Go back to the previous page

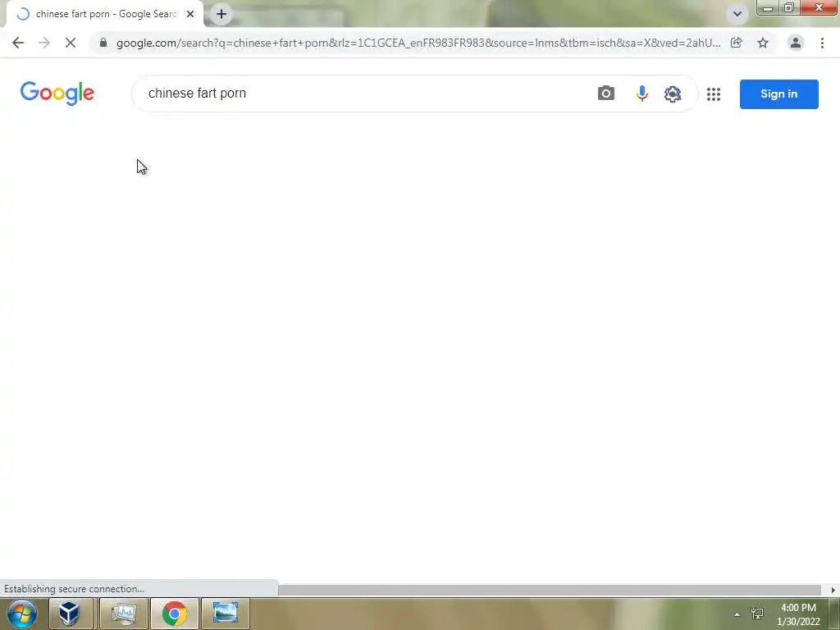click(18, 43)
